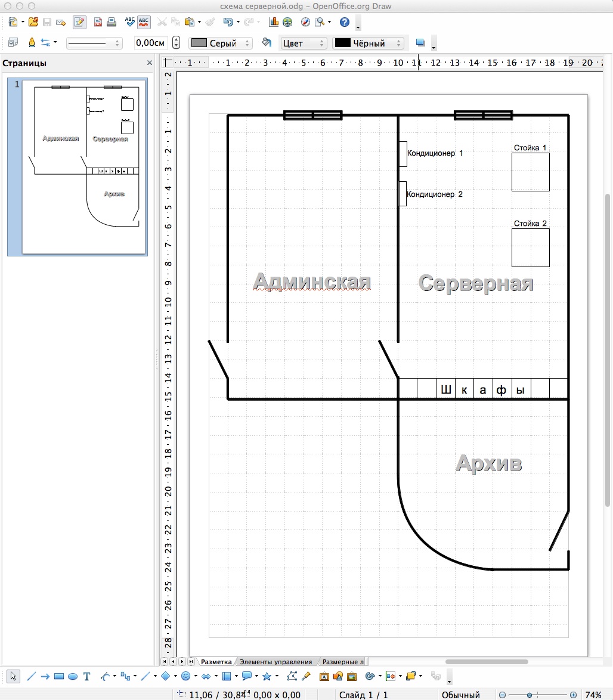Screen dimensions: 613x700
Task: Close the Страницы pages panel
Action: [x=150, y=63]
